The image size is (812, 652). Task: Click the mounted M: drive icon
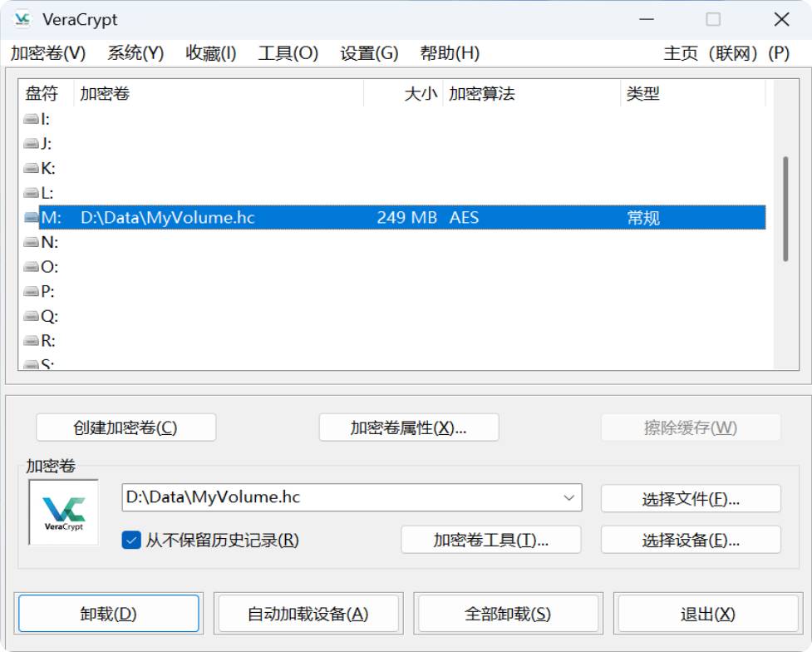[32, 218]
